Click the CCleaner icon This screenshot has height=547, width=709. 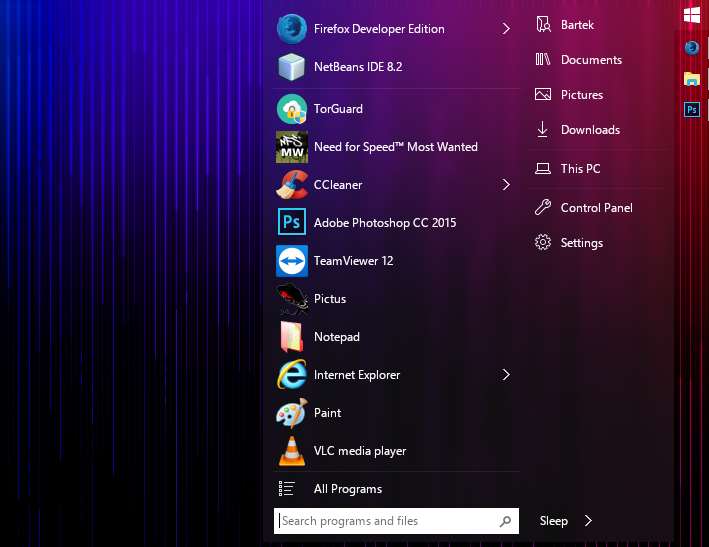tap(291, 185)
